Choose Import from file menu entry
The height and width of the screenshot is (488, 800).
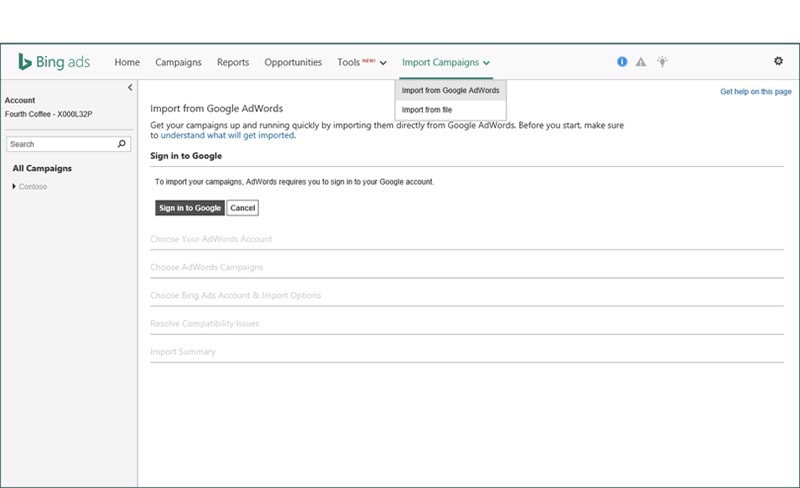427,109
